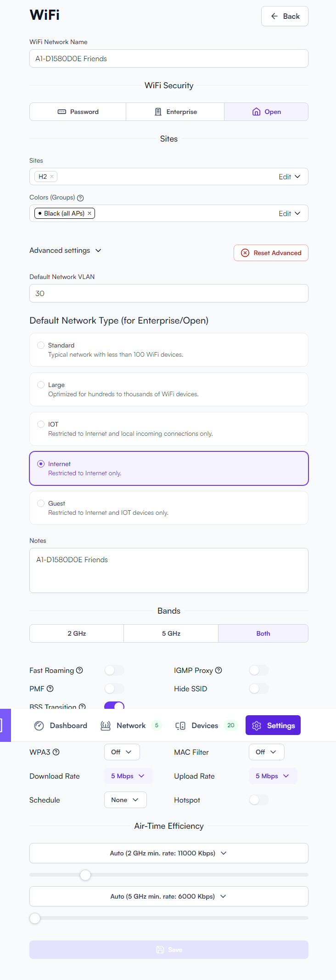The image size is (336, 980).
Task: Open Devices from the bottom navigation
Action: (205, 725)
